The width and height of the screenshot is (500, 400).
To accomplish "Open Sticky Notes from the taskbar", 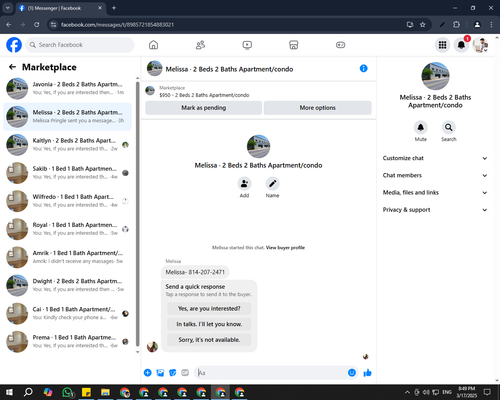I will click(86, 392).
